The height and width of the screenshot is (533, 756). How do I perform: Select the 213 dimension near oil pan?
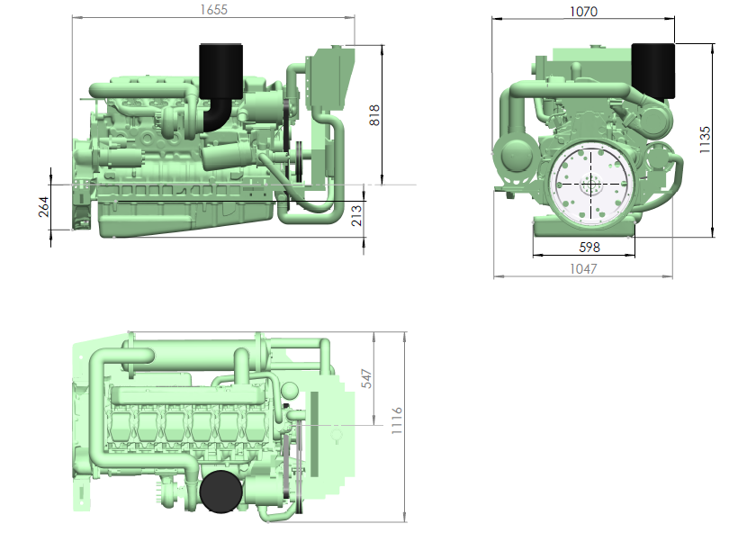(x=356, y=215)
